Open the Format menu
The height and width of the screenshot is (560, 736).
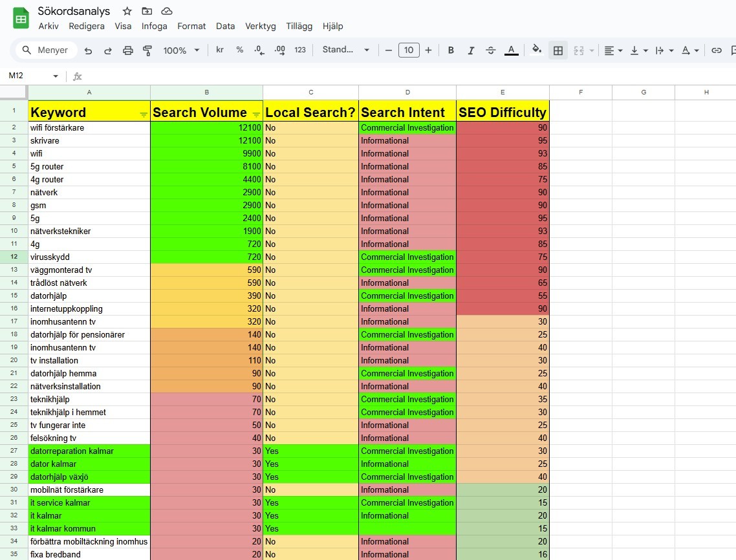click(191, 27)
